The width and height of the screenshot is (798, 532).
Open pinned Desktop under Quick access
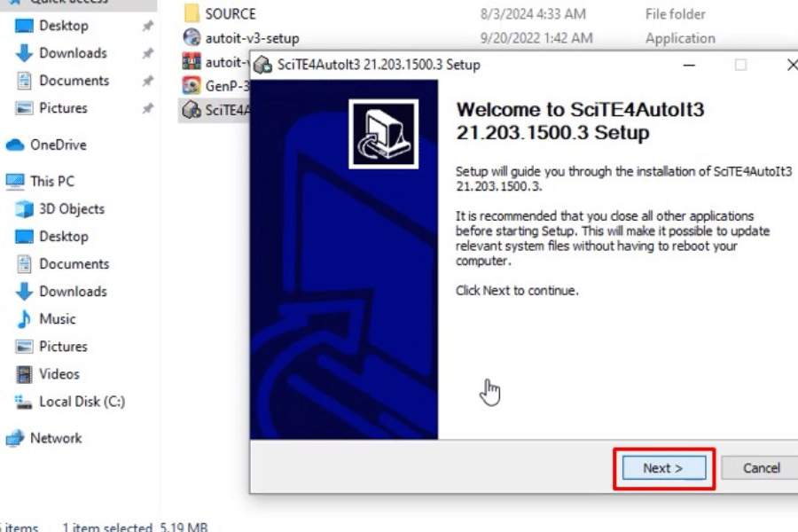pyautogui.click(x=63, y=26)
